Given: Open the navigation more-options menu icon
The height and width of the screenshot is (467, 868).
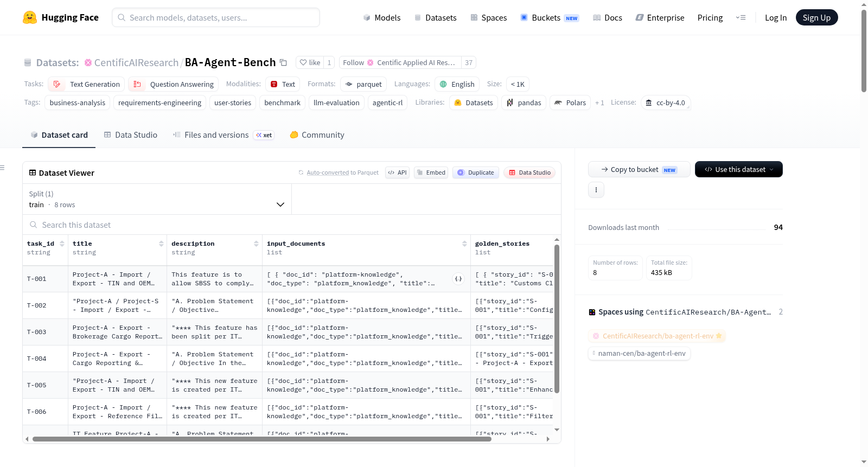Looking at the screenshot, I should (x=741, y=17).
